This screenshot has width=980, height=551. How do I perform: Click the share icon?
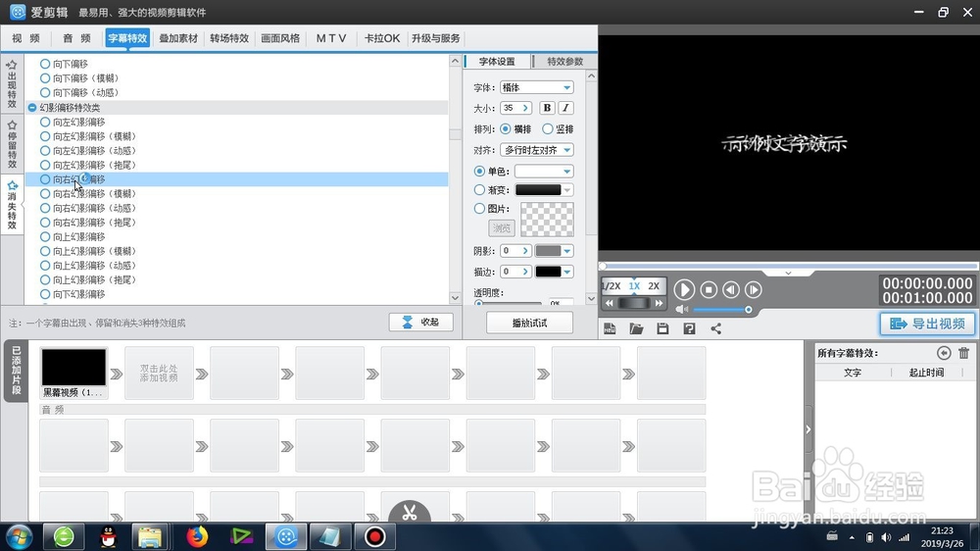pos(716,329)
